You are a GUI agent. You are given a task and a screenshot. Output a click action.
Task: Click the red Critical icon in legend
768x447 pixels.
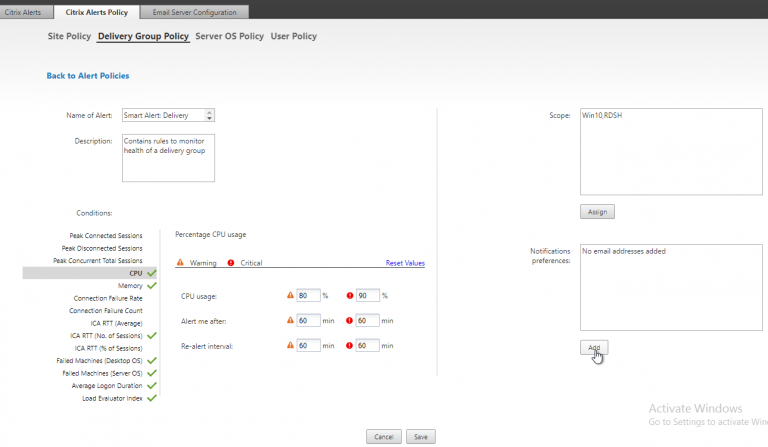tap(231, 263)
